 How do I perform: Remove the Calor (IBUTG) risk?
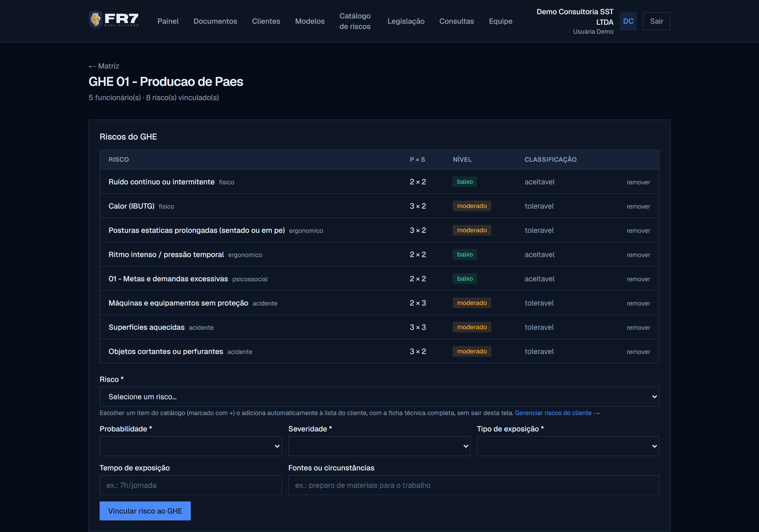[x=638, y=206]
